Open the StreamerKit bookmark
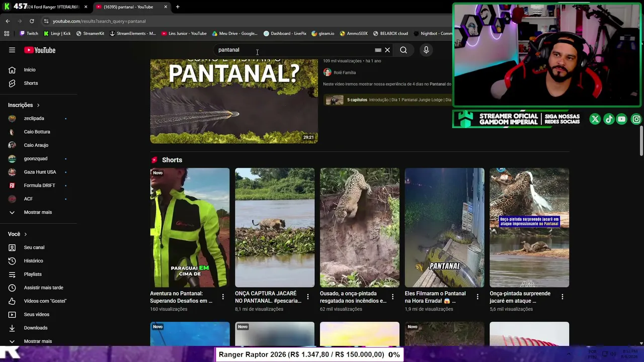Image resolution: width=644 pixels, height=362 pixels. [x=90, y=34]
